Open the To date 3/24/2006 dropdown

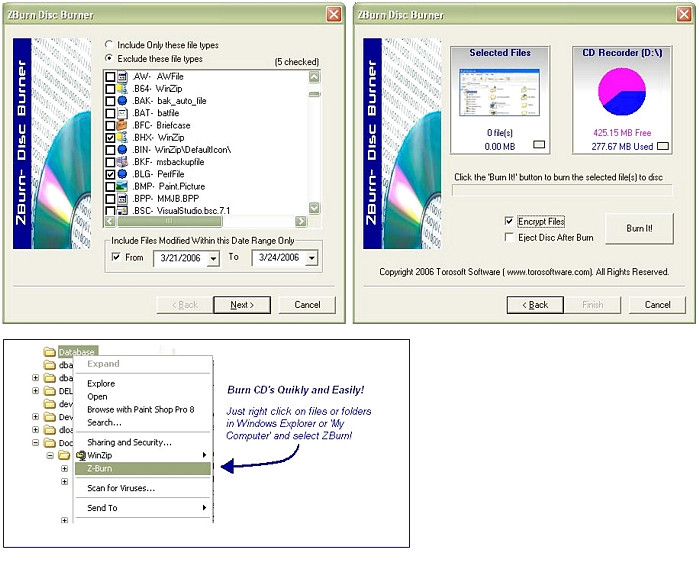(x=312, y=258)
